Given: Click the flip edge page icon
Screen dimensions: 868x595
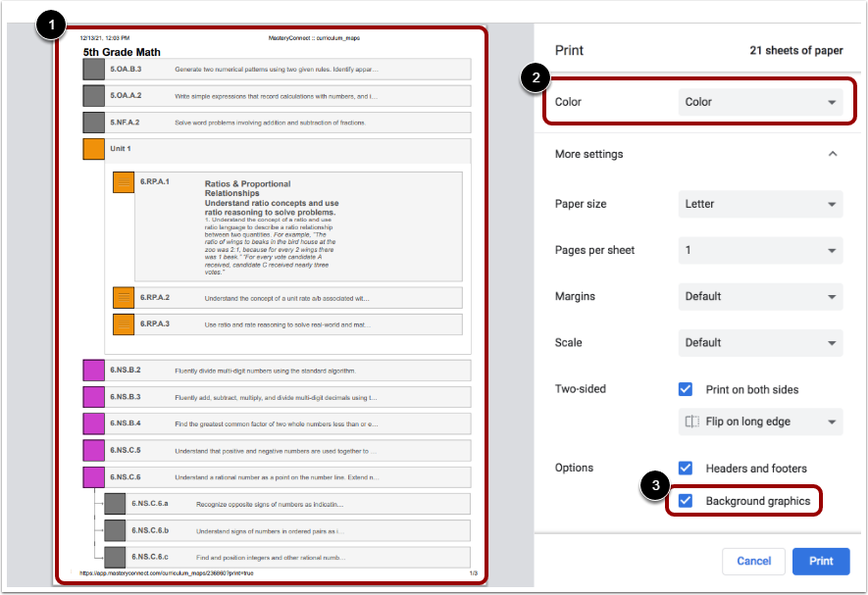Looking at the screenshot, I should 692,421.
